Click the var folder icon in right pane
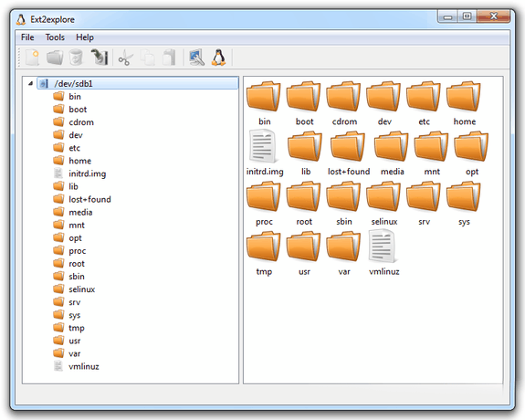Viewport: 525px width, 420px height. click(343, 247)
